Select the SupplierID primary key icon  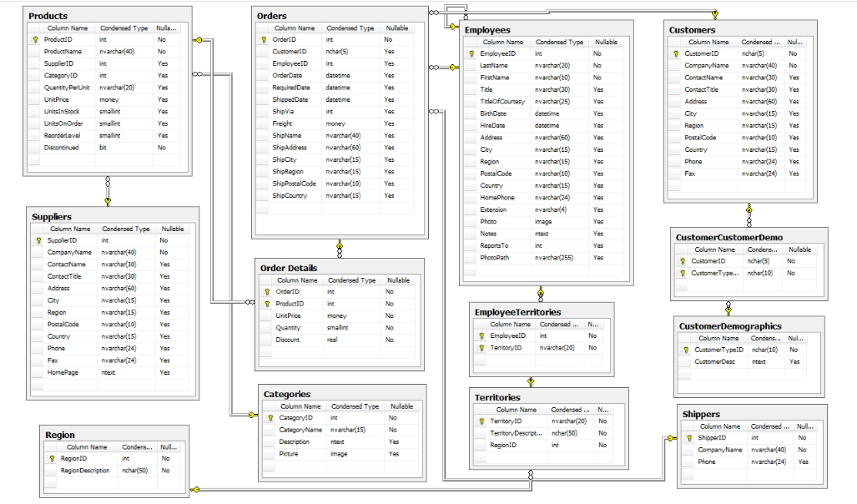[37, 240]
